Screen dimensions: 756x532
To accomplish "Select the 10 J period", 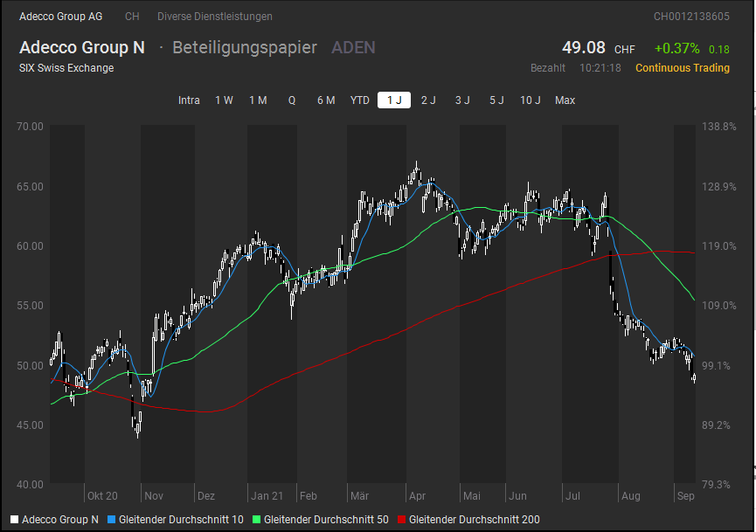I will coord(531,100).
